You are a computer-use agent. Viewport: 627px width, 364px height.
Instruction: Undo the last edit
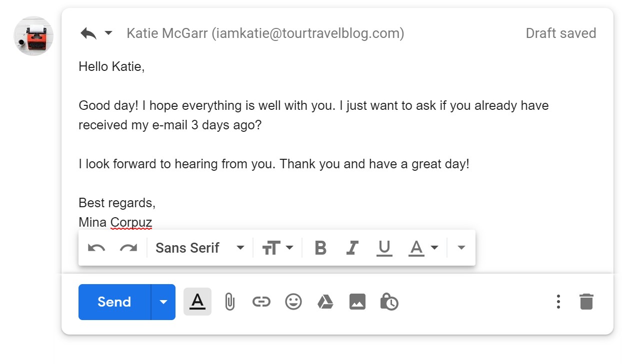click(96, 248)
